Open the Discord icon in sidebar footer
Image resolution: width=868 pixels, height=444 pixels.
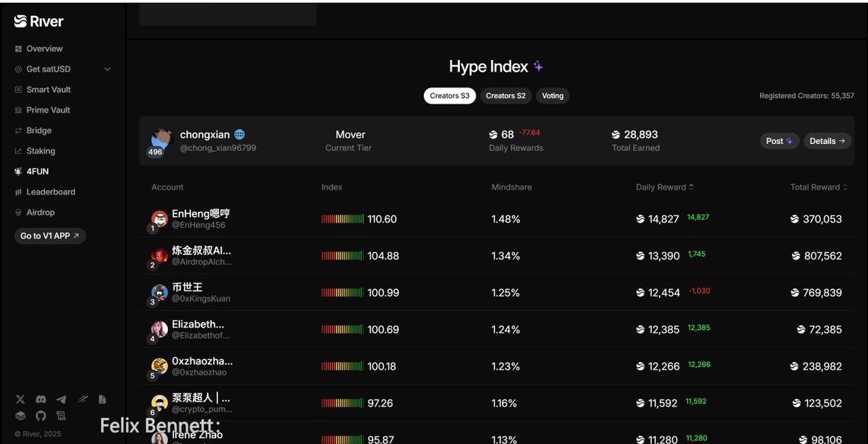pos(41,399)
